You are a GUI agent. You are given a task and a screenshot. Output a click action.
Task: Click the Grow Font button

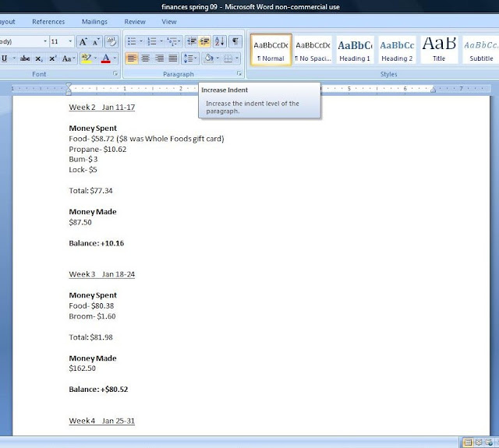(x=83, y=41)
